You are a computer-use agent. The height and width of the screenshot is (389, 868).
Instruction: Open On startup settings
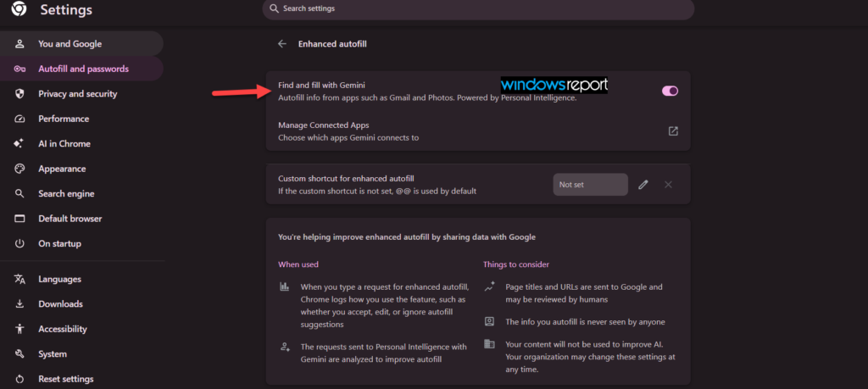coord(81,243)
